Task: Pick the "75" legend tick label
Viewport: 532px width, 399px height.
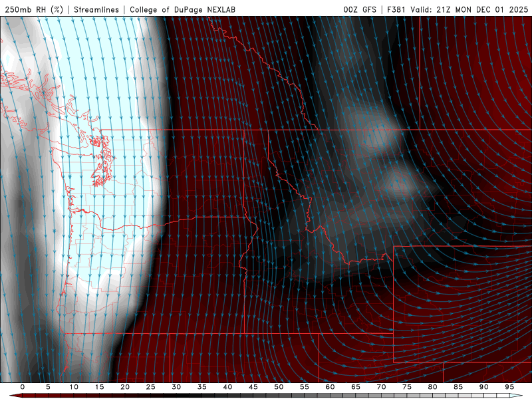Action: (x=407, y=387)
